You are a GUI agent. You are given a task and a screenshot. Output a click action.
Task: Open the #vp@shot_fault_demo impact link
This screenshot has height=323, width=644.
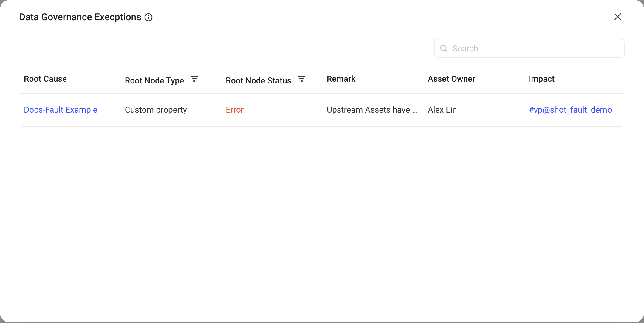(x=570, y=110)
